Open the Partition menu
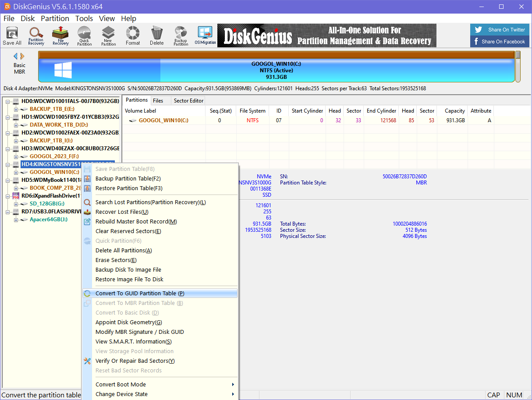532x400 pixels. pyautogui.click(x=55, y=18)
